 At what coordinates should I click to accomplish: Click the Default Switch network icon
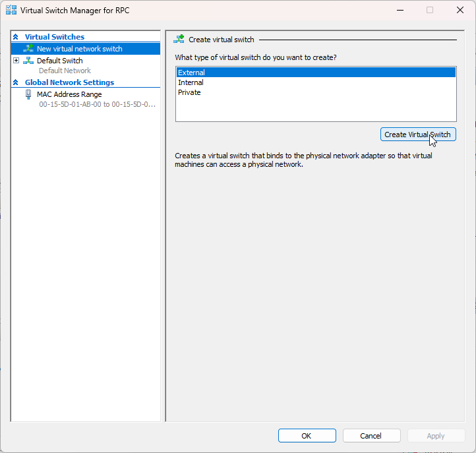coord(28,61)
